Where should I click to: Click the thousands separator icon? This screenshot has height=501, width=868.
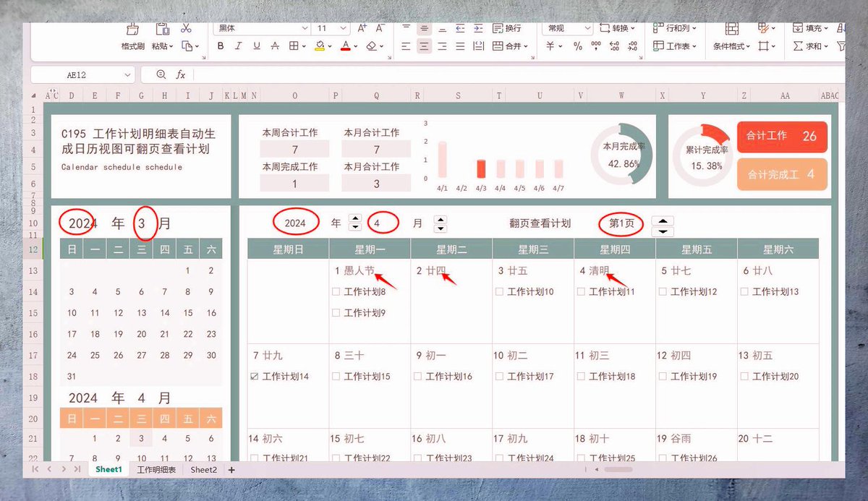[596, 46]
